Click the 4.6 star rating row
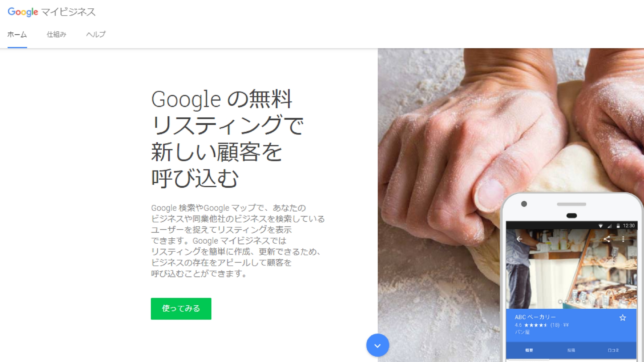The width and height of the screenshot is (644, 362). tap(542, 325)
